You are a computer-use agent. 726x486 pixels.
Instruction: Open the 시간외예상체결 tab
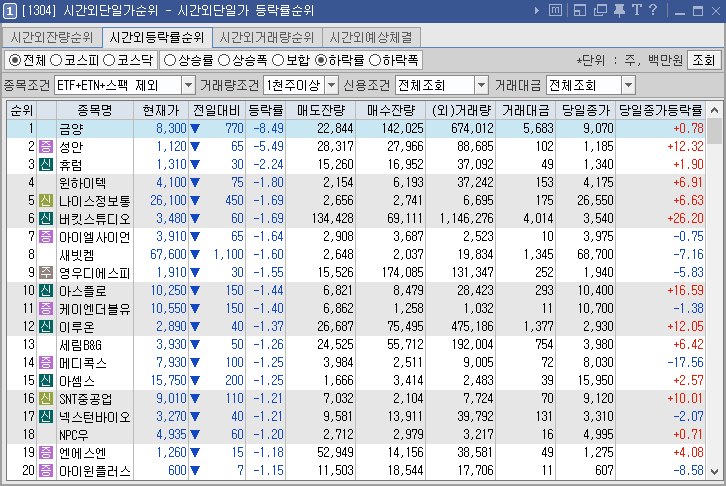(x=376, y=37)
